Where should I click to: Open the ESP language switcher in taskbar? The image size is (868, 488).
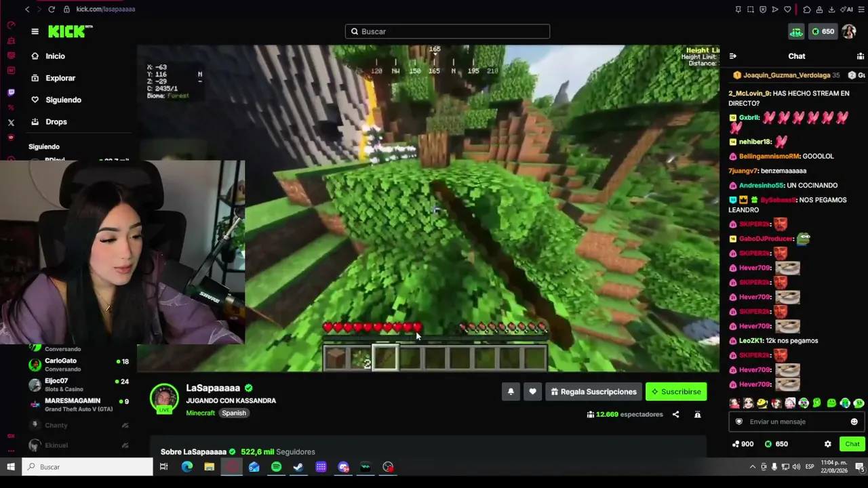pos(810,467)
